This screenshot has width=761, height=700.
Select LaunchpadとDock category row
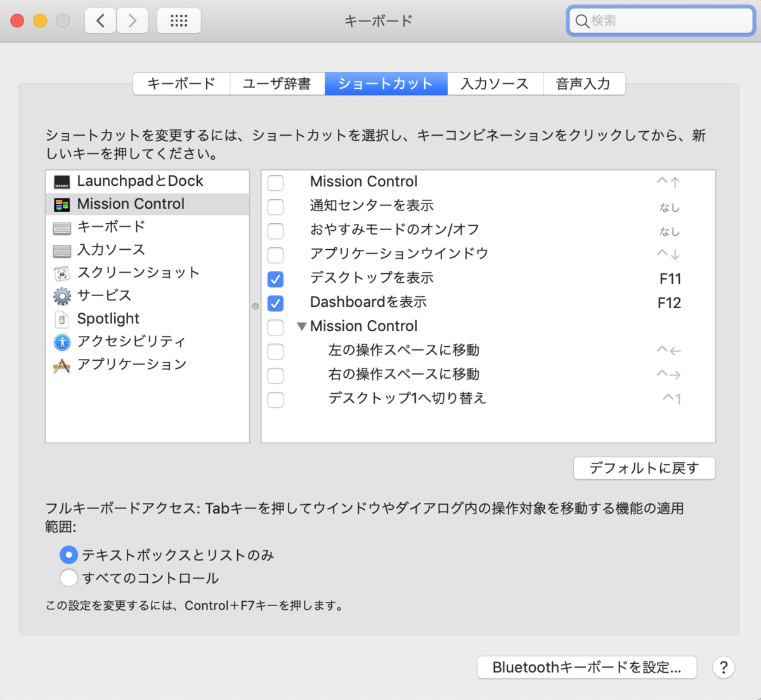click(148, 181)
